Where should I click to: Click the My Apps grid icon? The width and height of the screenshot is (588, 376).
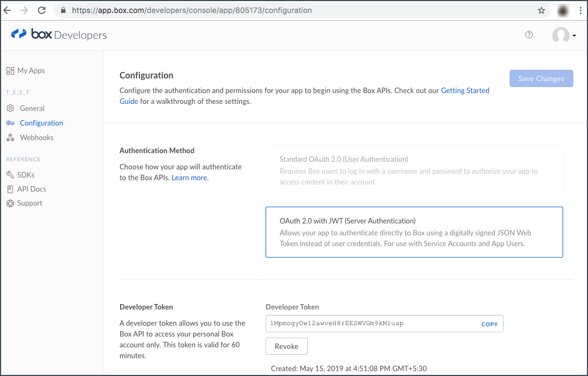click(x=10, y=70)
